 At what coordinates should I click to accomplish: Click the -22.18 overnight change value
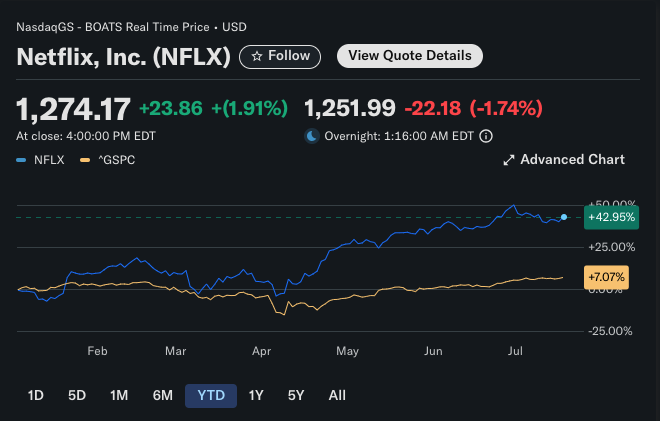[x=433, y=108]
